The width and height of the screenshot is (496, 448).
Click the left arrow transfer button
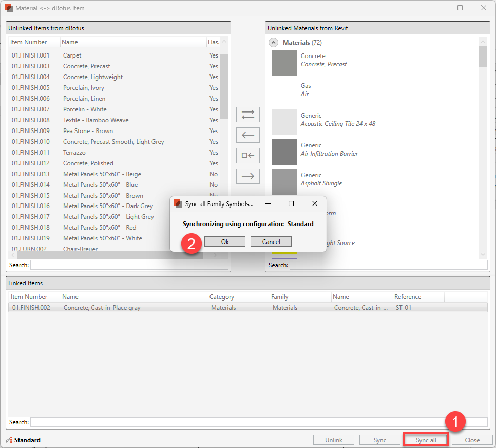247,135
